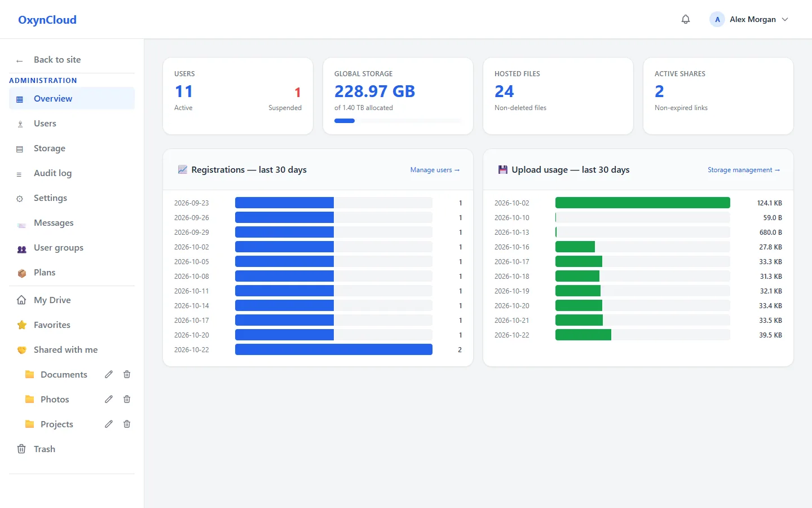
Task: Open the Trash
Action: pos(72,449)
